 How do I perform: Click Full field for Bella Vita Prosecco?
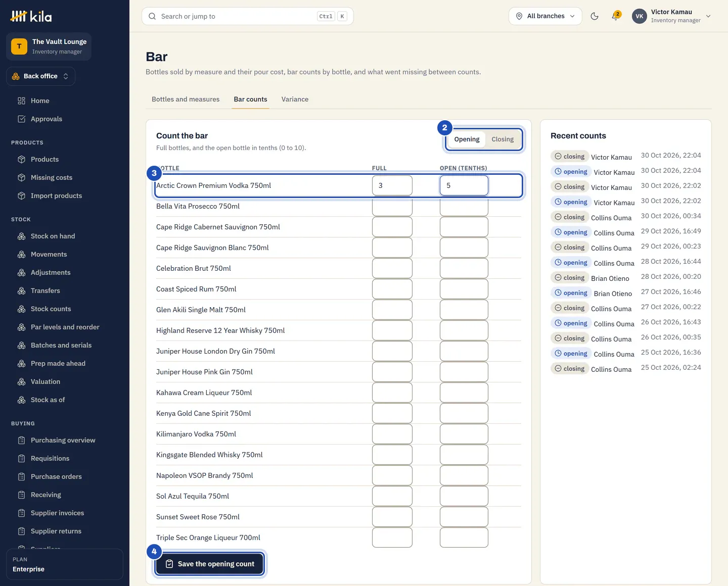point(392,206)
